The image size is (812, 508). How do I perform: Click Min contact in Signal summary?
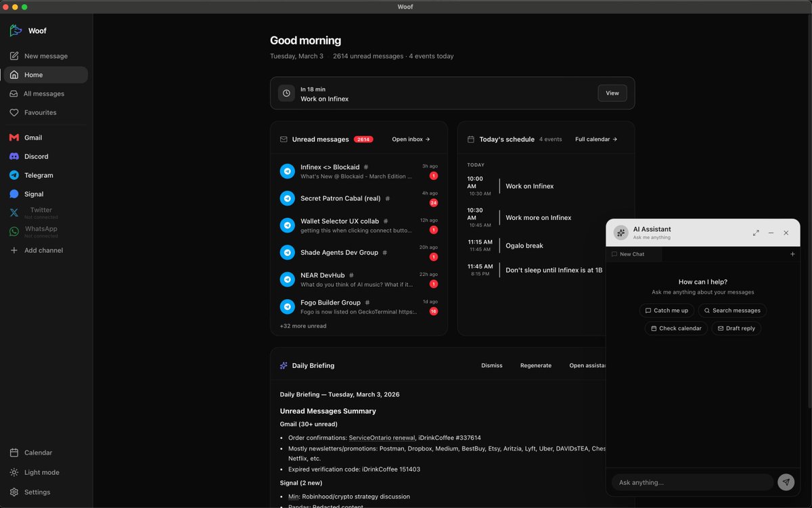[x=294, y=497]
